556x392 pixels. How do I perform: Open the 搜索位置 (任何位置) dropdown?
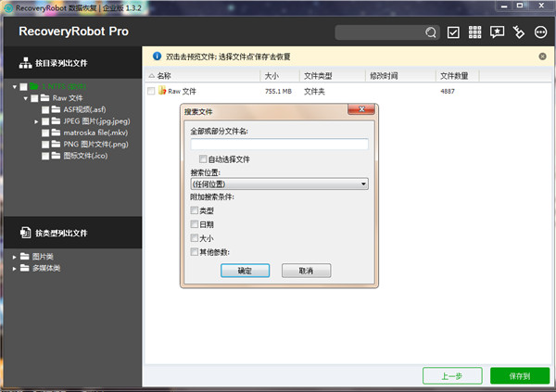[279, 183]
